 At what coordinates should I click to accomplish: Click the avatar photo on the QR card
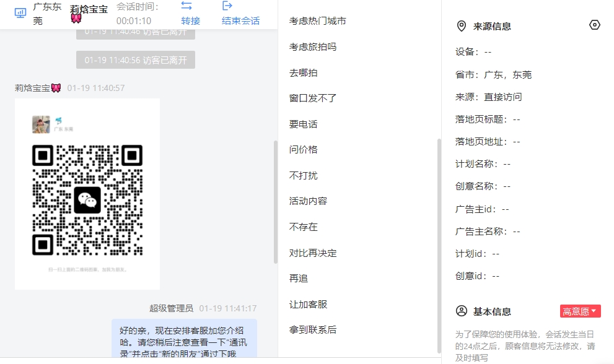[41, 124]
